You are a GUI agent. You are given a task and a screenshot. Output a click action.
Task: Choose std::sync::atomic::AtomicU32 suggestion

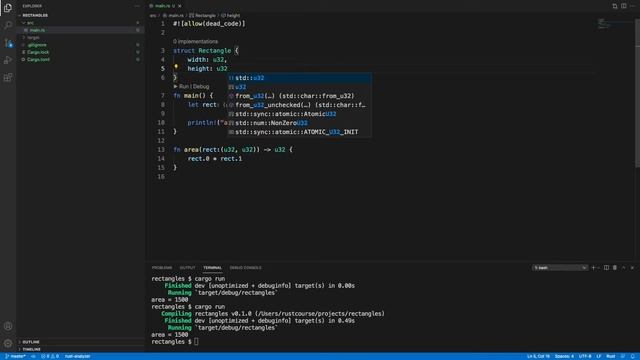(x=299, y=114)
